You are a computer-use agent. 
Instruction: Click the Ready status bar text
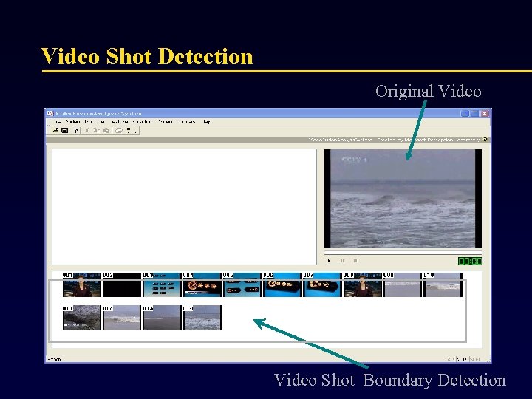coord(54,359)
